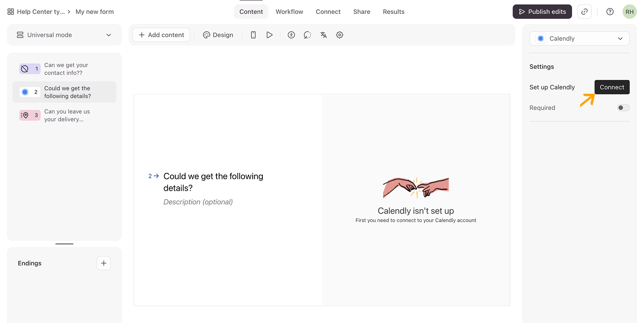Click the handshake illustration
Image resolution: width=644 pixels, height=323 pixels.
click(x=416, y=188)
